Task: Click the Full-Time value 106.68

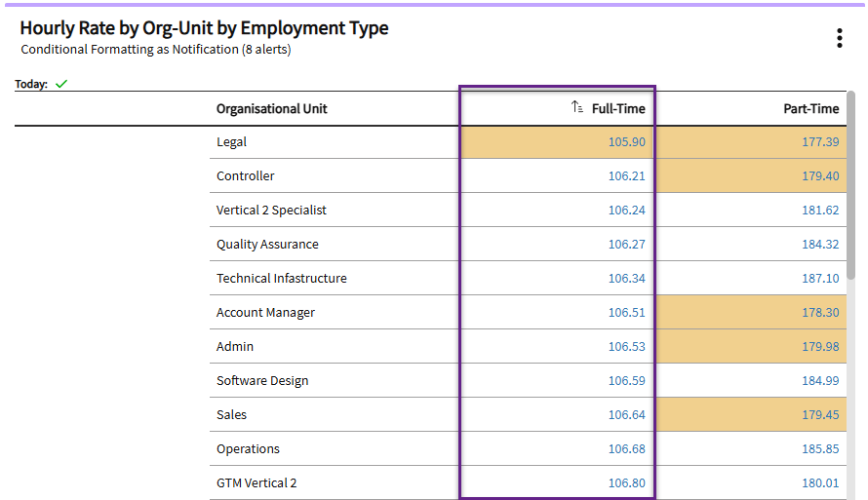Action: click(627, 449)
